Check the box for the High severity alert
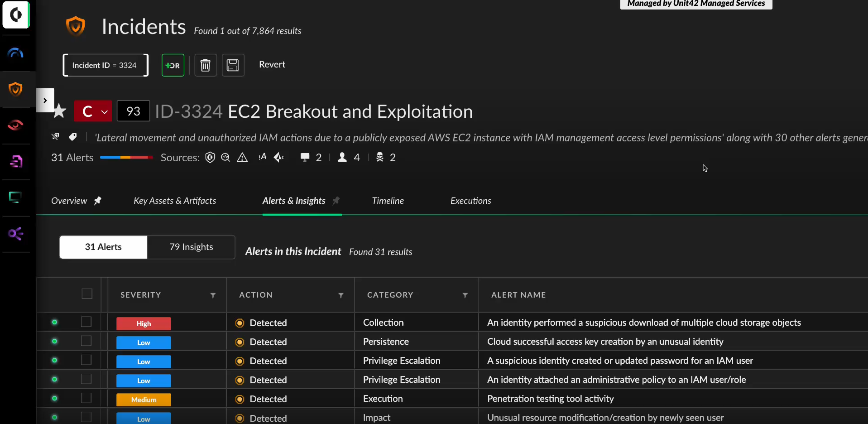 86,322
